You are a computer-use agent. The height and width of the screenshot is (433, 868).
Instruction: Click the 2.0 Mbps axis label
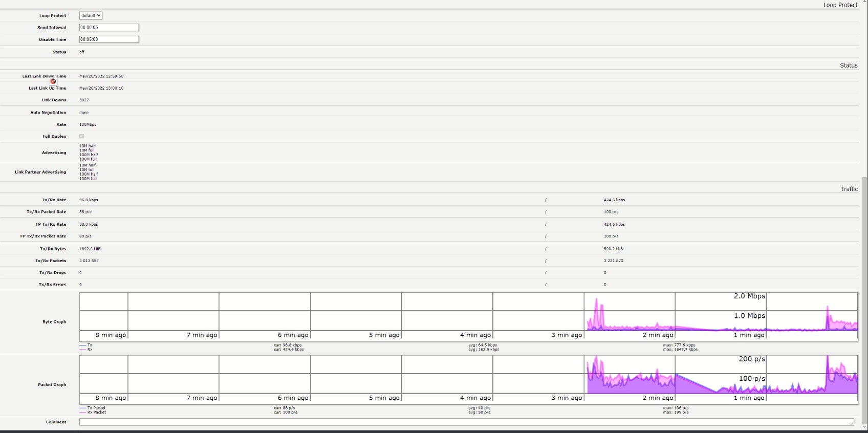click(x=749, y=296)
